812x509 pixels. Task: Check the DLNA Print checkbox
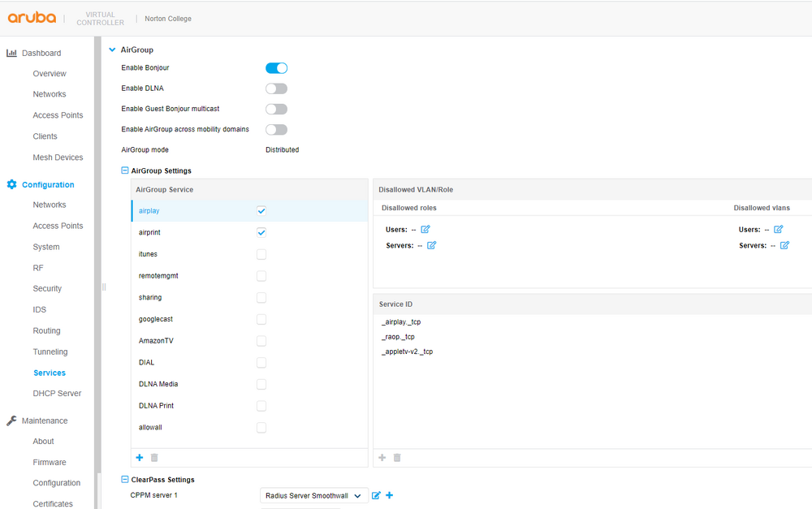[261, 406]
